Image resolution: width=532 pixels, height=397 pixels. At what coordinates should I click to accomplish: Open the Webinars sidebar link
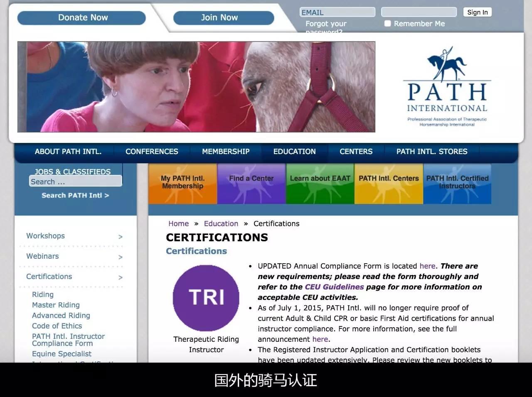click(42, 256)
